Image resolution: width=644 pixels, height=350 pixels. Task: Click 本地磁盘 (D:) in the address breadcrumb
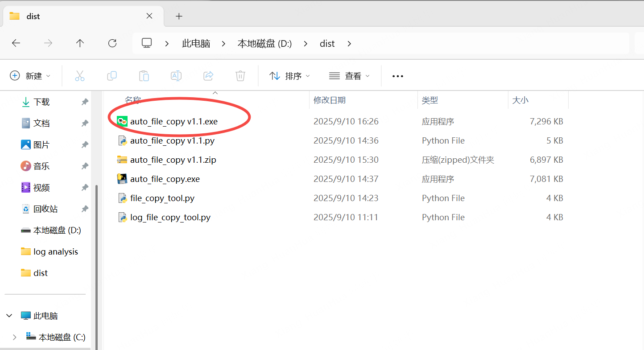tap(264, 44)
